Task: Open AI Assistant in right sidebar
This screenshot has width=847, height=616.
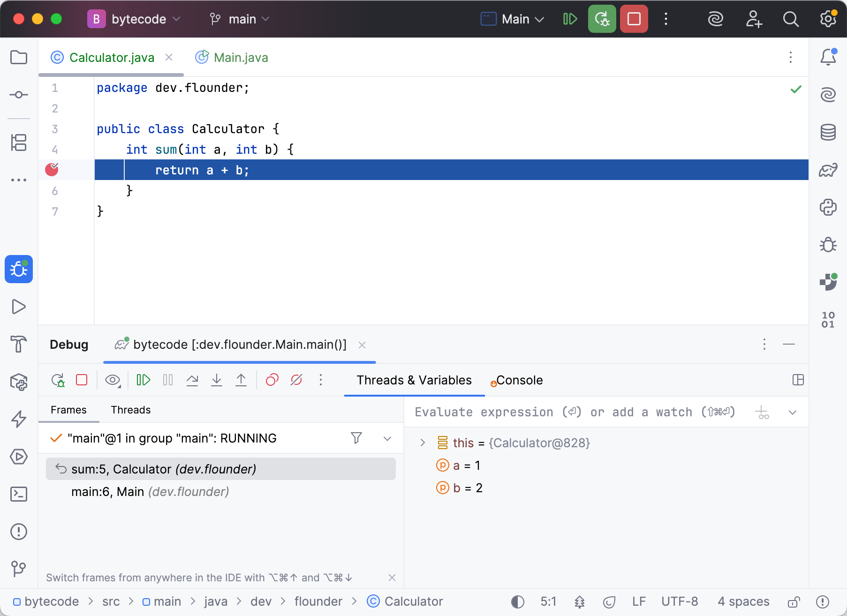Action: 828,95
